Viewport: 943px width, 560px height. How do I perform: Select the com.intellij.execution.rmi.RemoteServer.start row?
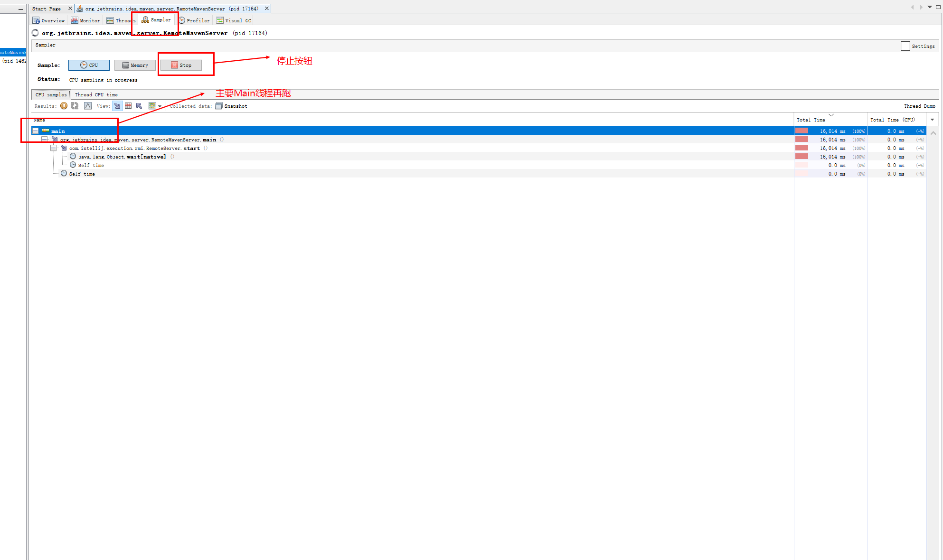[478, 148]
